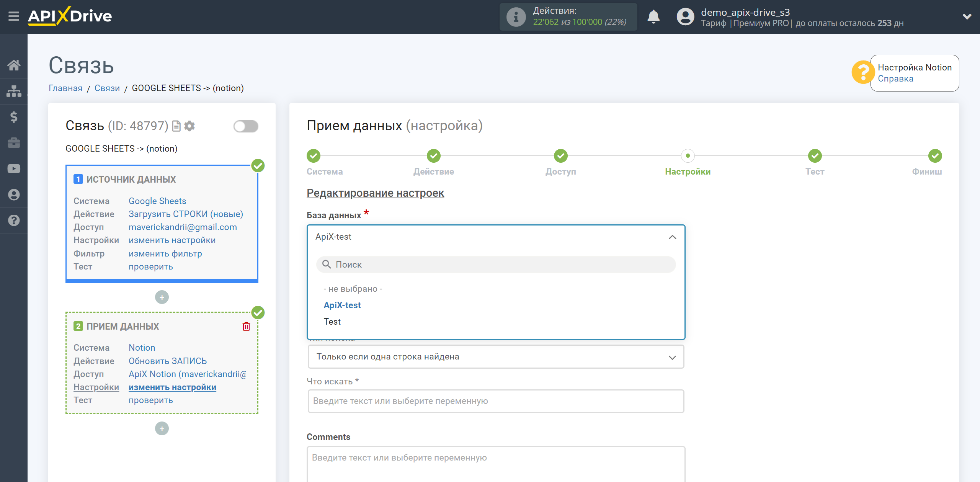
Task: Go to Система step
Action: (314, 156)
